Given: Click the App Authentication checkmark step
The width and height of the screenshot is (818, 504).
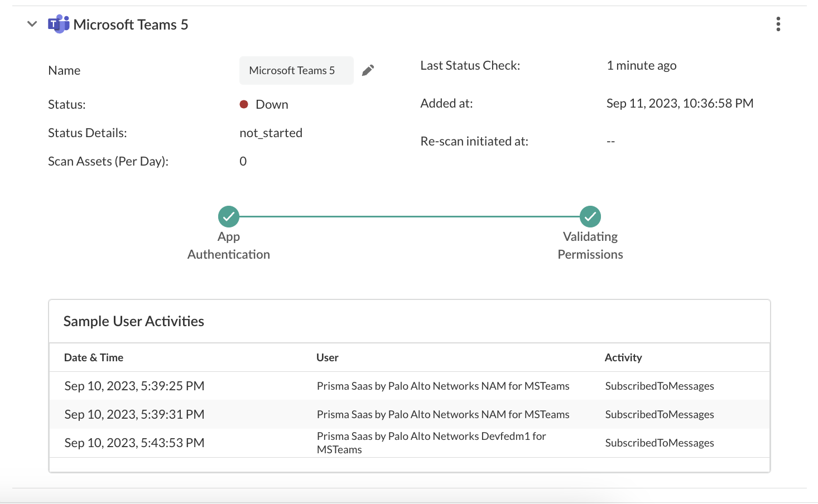Looking at the screenshot, I should click(229, 217).
